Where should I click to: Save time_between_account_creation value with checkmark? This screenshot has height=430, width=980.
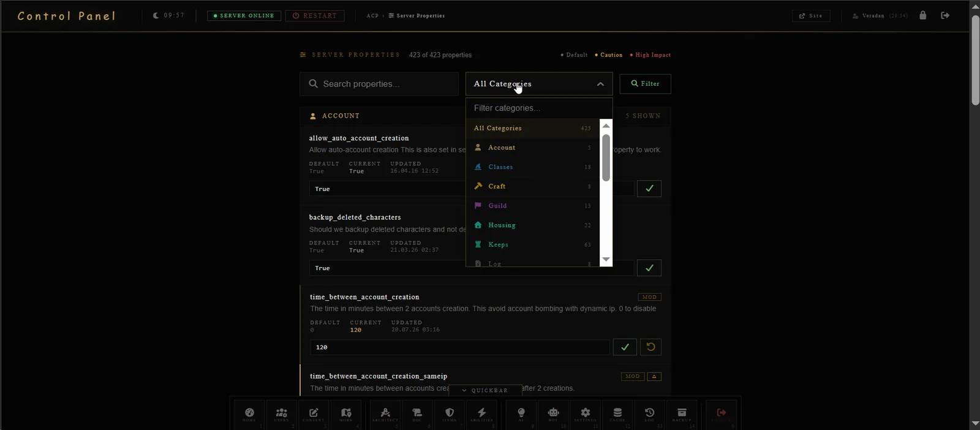[x=625, y=347]
